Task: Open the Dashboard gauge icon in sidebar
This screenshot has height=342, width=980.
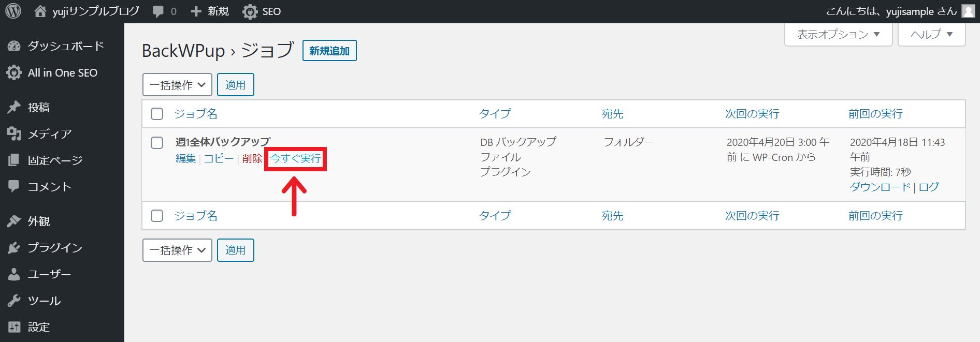Action: pyautogui.click(x=14, y=46)
